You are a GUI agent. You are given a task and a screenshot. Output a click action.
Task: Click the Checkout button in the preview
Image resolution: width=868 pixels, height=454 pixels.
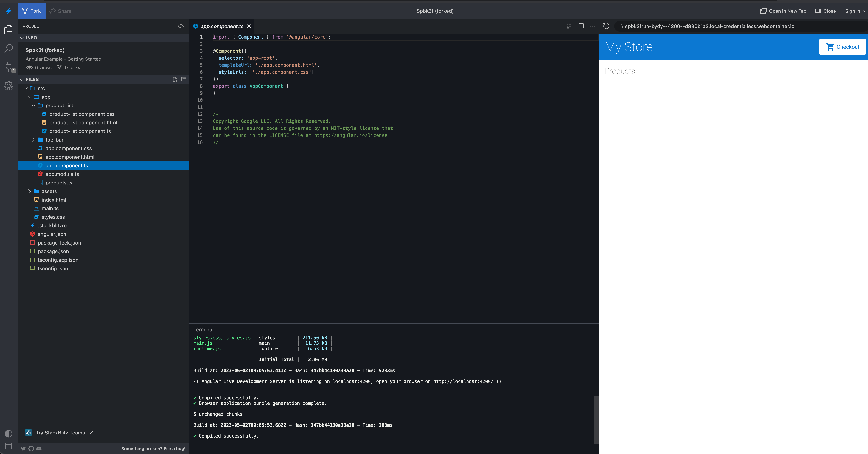tap(842, 47)
